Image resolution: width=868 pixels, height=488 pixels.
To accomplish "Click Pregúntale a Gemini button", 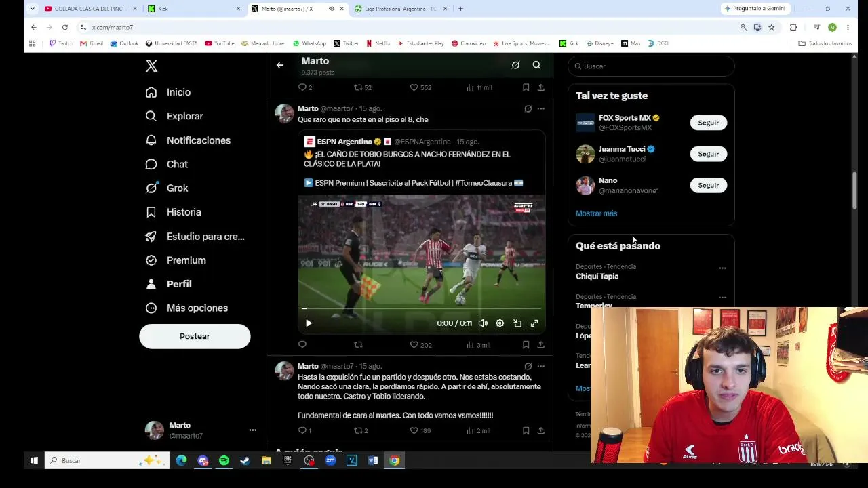I will (x=755, y=9).
